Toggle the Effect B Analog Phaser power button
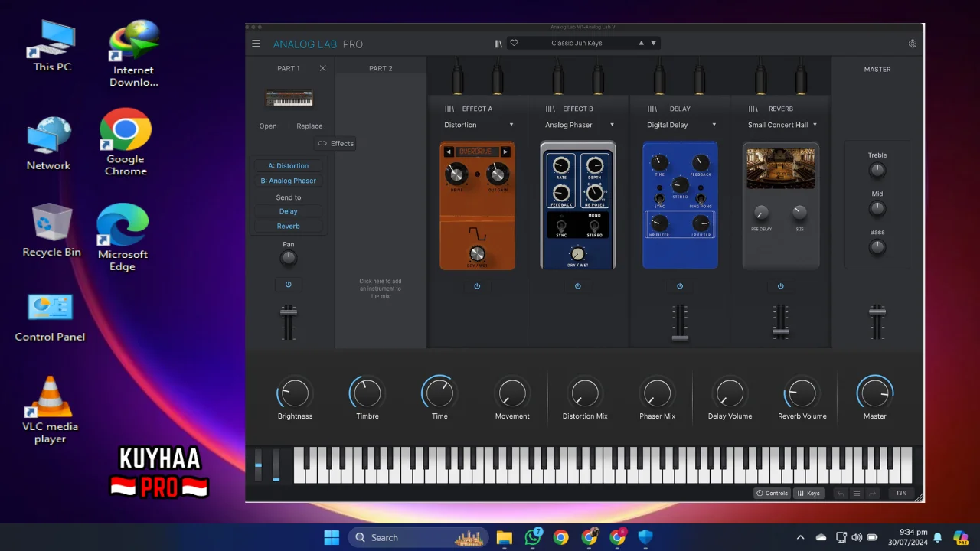980x551 pixels. pyautogui.click(x=578, y=286)
